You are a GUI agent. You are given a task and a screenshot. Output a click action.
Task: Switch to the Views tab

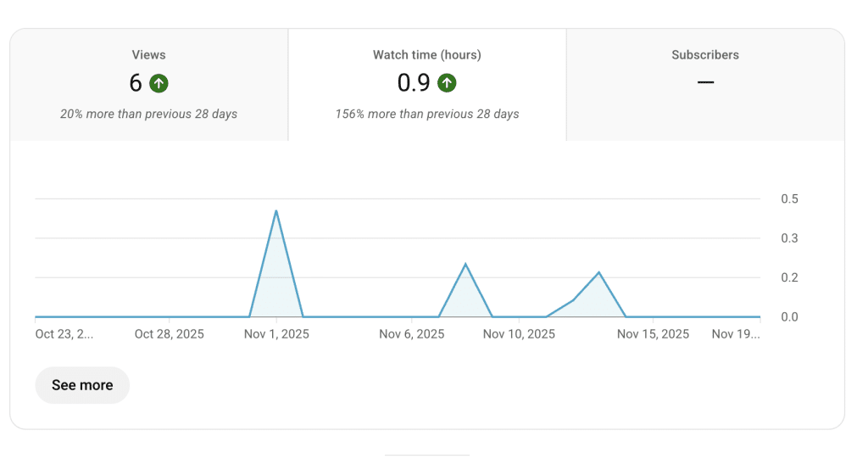tap(148, 84)
